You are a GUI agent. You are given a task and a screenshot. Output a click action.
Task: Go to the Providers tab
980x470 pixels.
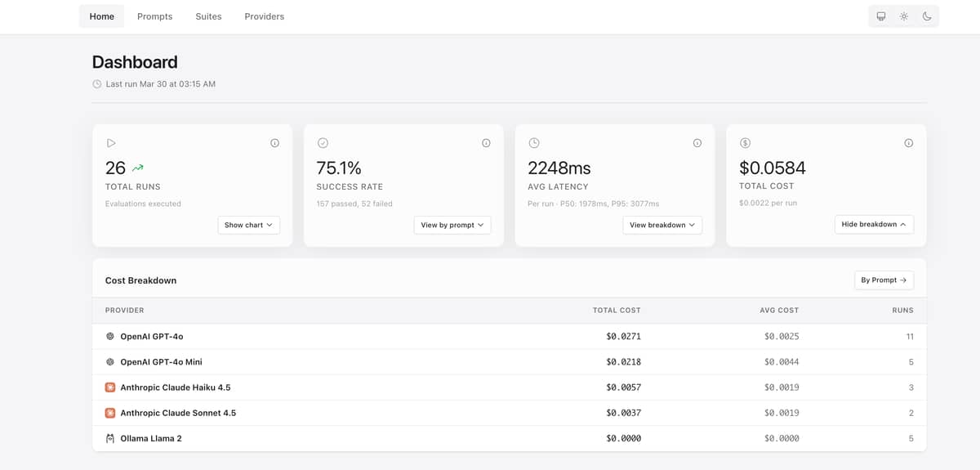tap(265, 16)
